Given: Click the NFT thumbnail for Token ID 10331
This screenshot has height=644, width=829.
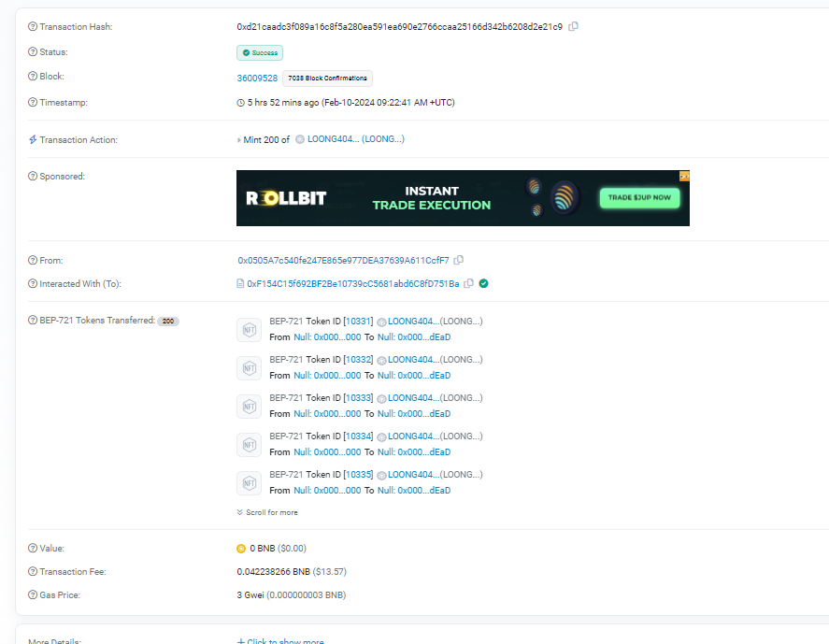Looking at the screenshot, I should 249,330.
